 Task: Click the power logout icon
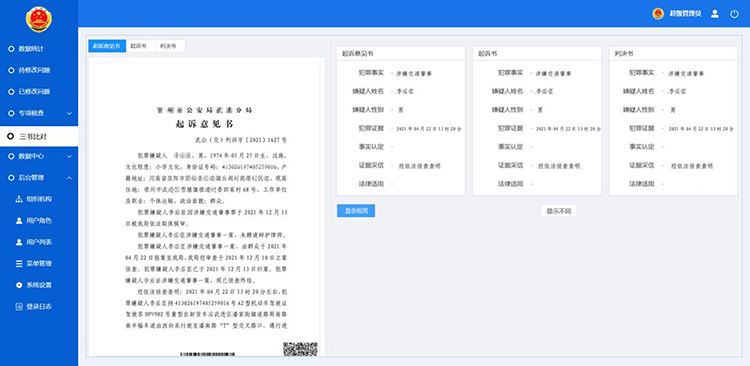(734, 14)
